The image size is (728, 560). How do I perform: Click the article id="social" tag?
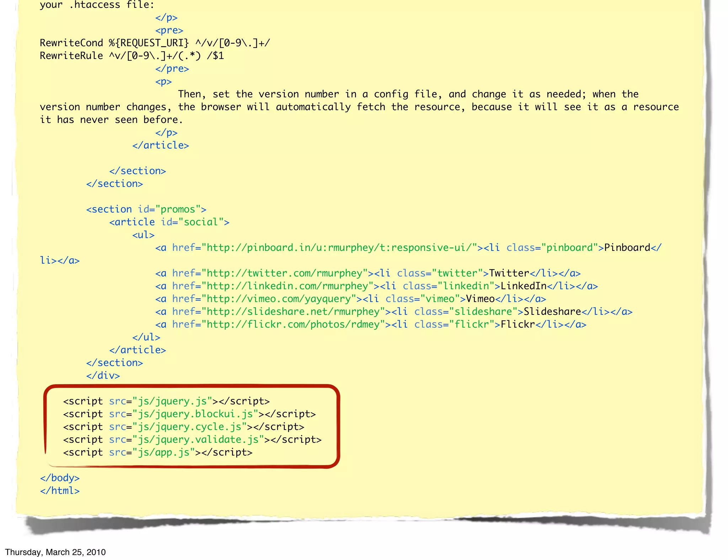169,222
